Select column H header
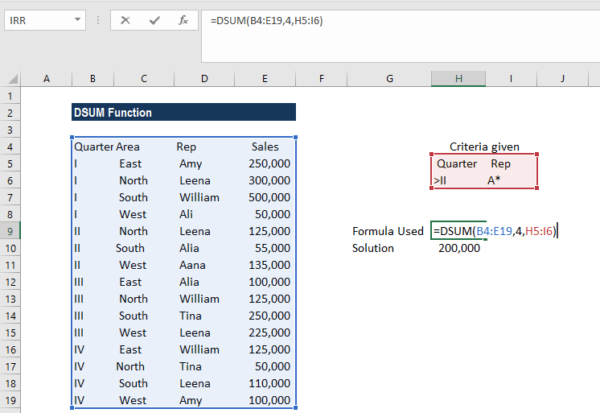600x413 pixels. point(458,79)
